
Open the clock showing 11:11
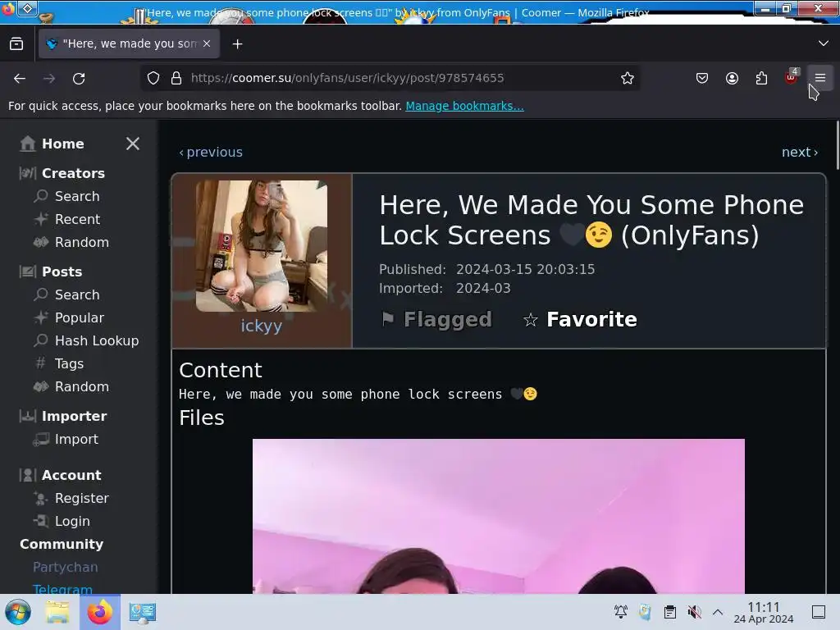tap(764, 612)
